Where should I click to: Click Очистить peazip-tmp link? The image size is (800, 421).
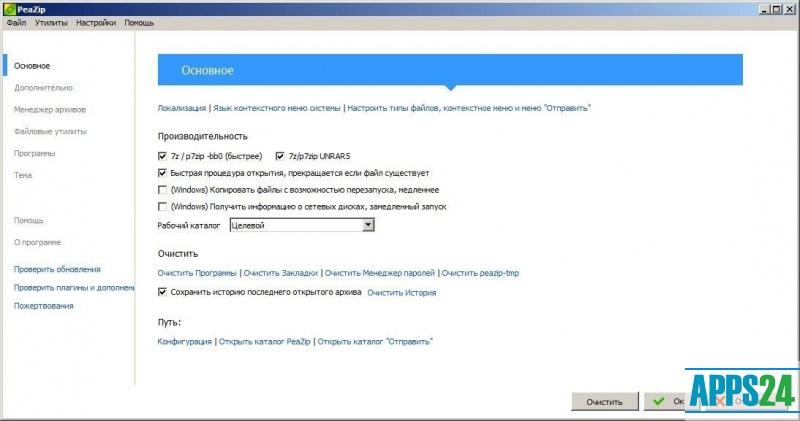coord(480,273)
